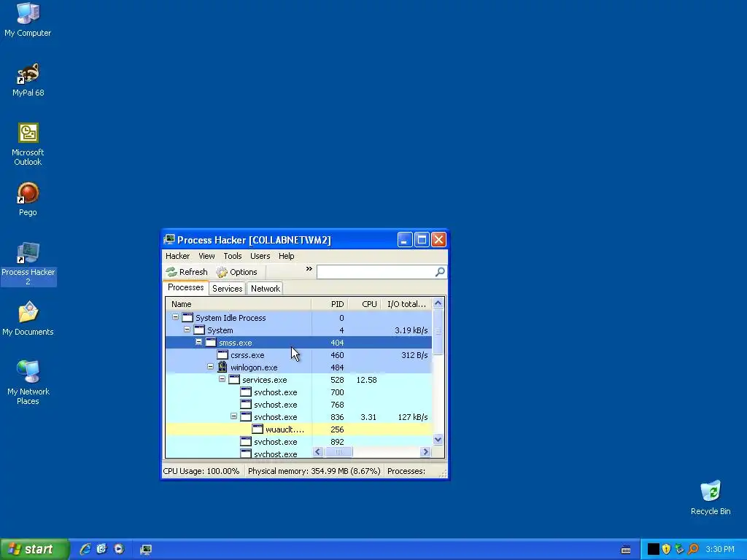The image size is (747, 560).
Task: Open the Users menu
Action: (x=260, y=256)
